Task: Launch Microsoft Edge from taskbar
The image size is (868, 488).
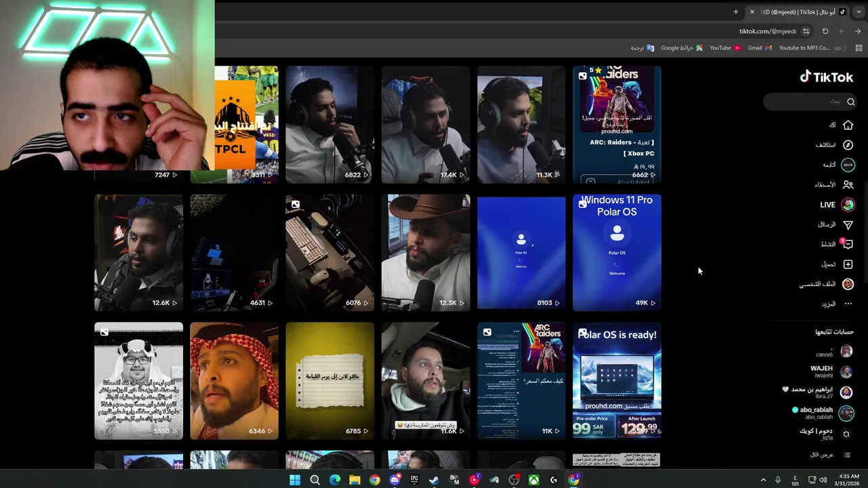Action: pos(335,480)
